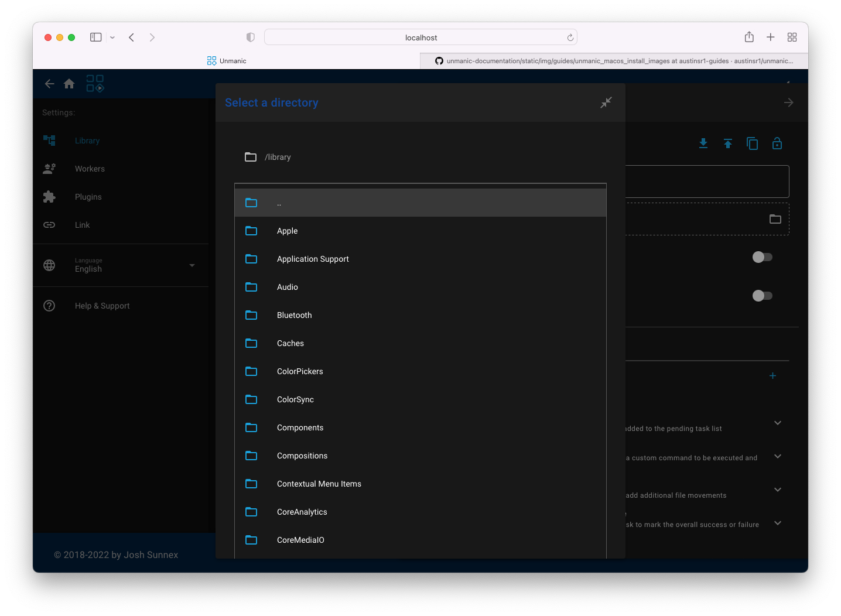Expand the custom command section
This screenshot has width=841, height=616.
click(778, 456)
